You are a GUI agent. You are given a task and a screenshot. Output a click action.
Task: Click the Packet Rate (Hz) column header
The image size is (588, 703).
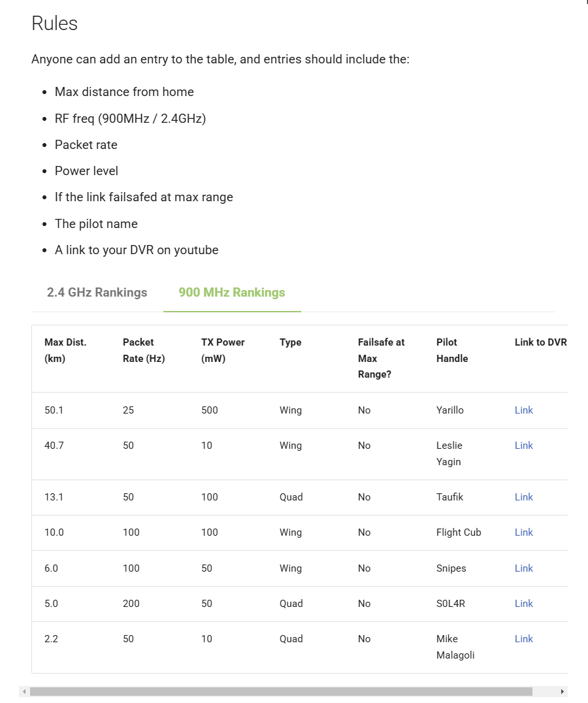point(144,350)
